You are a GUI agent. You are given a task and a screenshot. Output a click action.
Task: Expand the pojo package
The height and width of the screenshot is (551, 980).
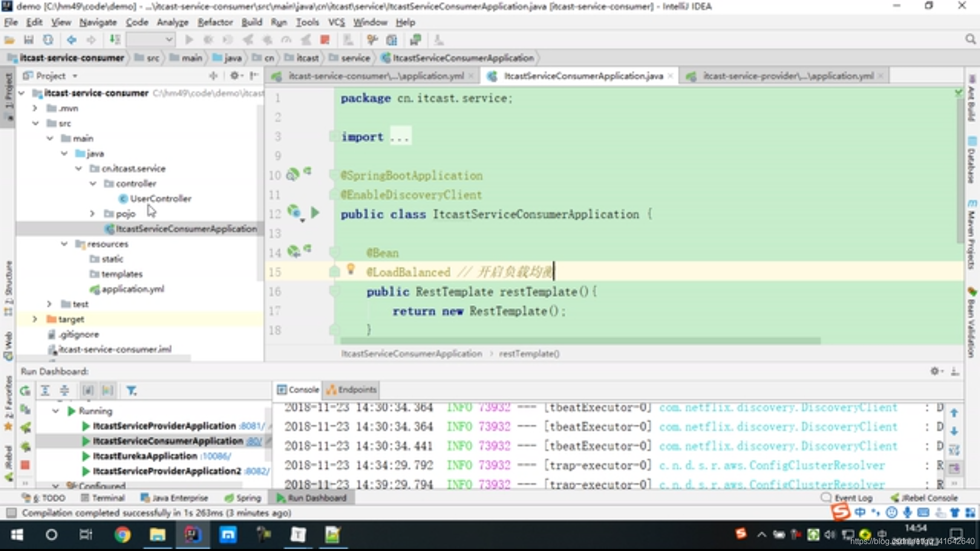coord(92,213)
